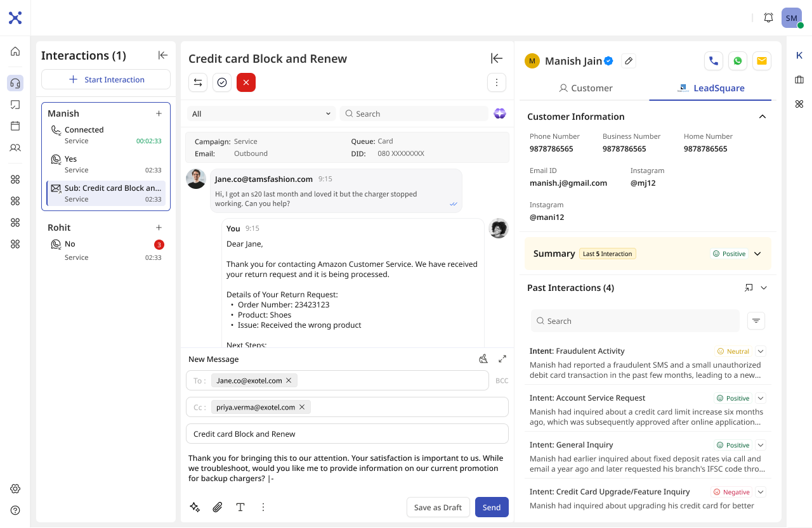This screenshot has height=528, width=812.
Task: Send the email message
Action: pyautogui.click(x=492, y=507)
